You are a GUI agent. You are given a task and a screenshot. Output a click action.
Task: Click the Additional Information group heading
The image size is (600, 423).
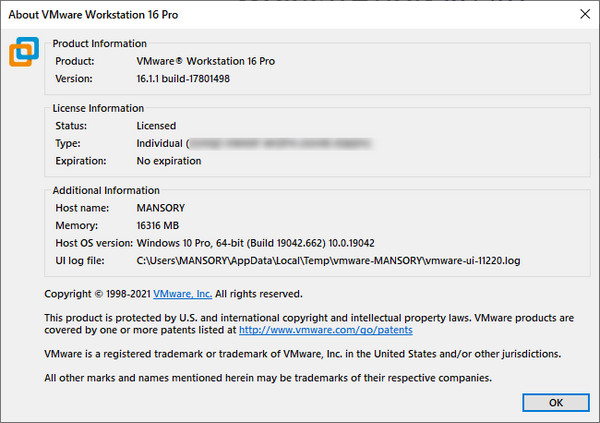pyautogui.click(x=105, y=190)
